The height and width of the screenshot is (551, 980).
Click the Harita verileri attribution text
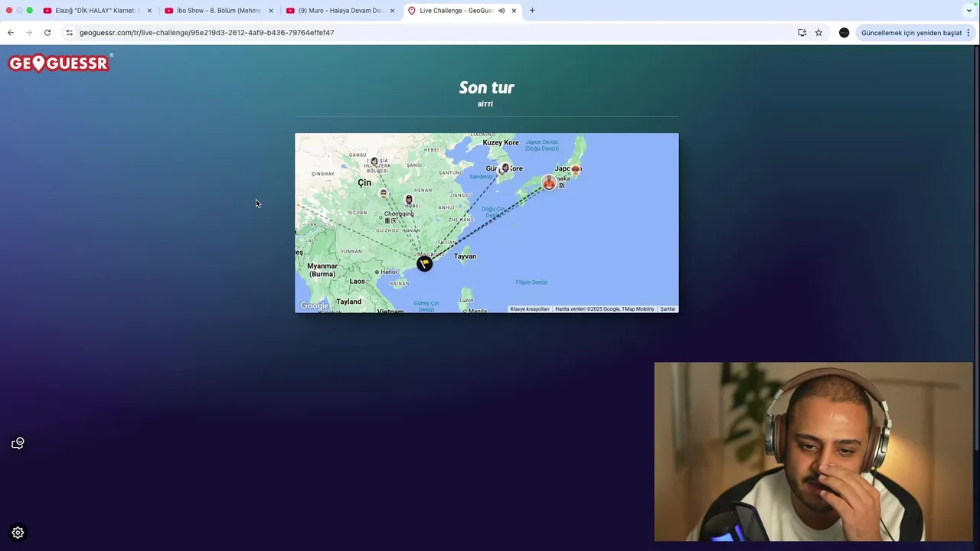click(605, 309)
